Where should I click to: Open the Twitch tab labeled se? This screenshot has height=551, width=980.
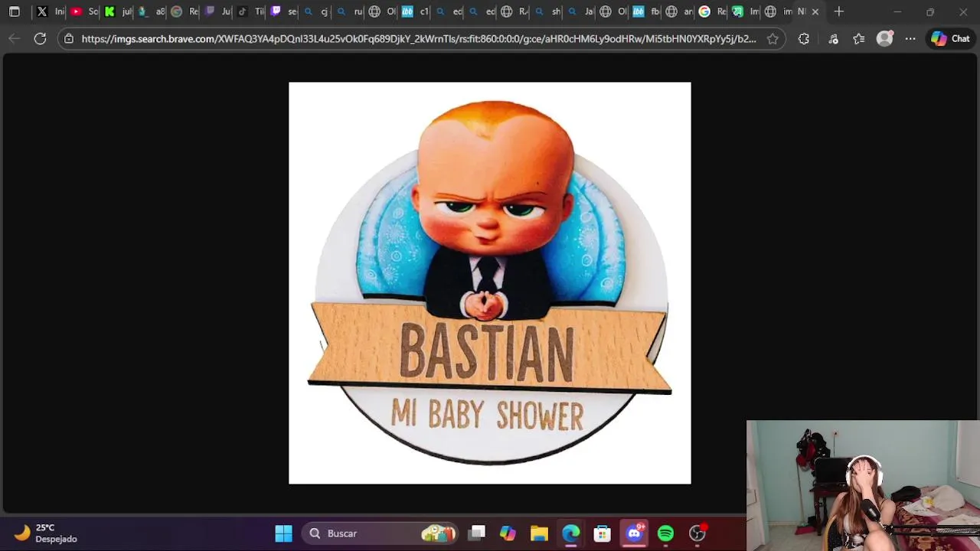(283, 11)
